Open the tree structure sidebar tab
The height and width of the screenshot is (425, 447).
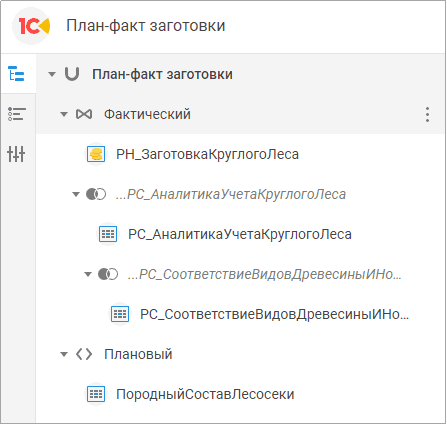coord(17,74)
